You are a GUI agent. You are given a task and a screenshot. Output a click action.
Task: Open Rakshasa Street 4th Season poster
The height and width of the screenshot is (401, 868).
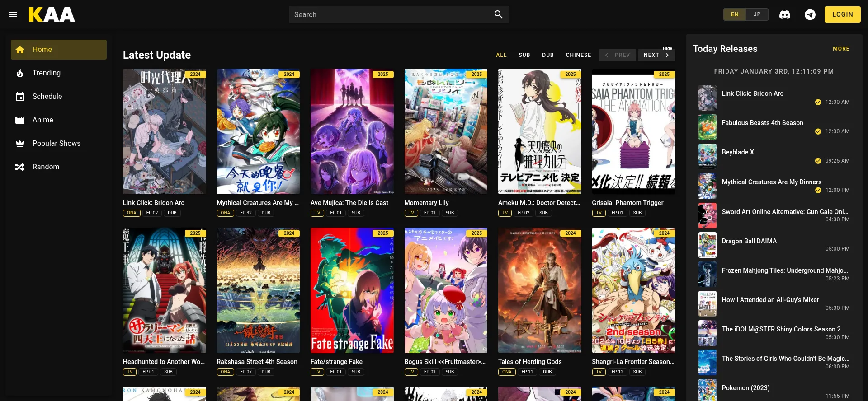pyautogui.click(x=258, y=290)
